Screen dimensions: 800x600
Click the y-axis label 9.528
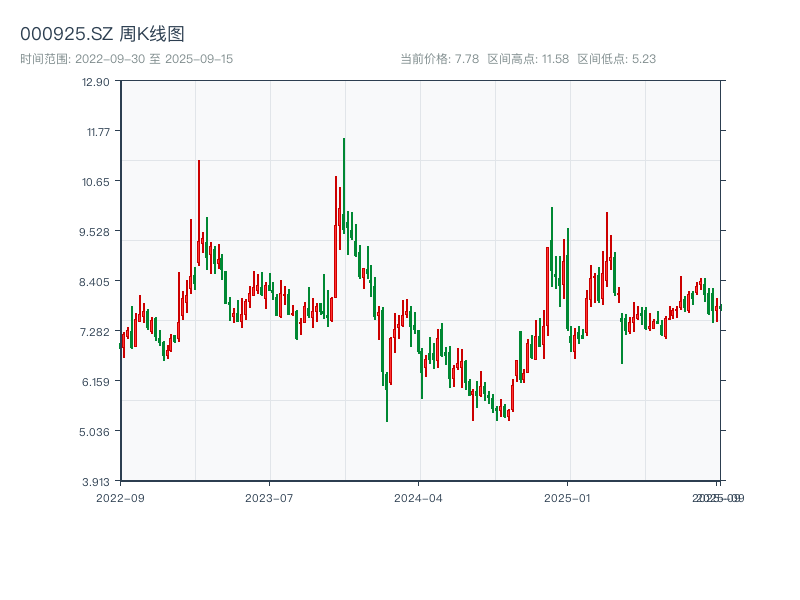pyautogui.click(x=94, y=232)
